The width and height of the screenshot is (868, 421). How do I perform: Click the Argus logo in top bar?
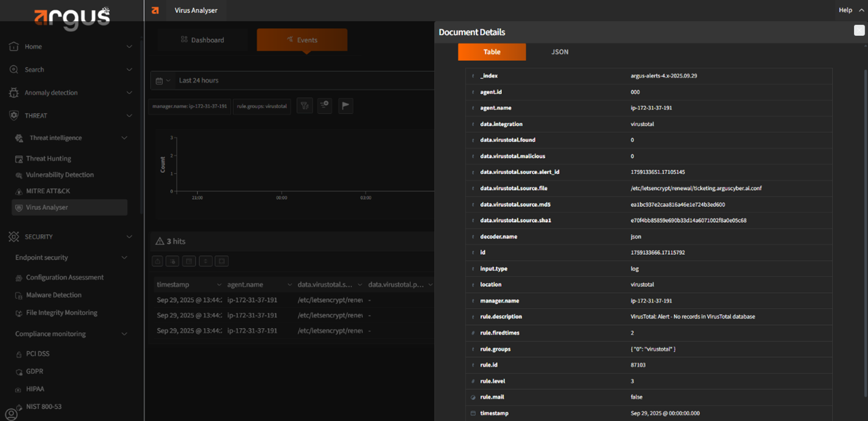(155, 10)
